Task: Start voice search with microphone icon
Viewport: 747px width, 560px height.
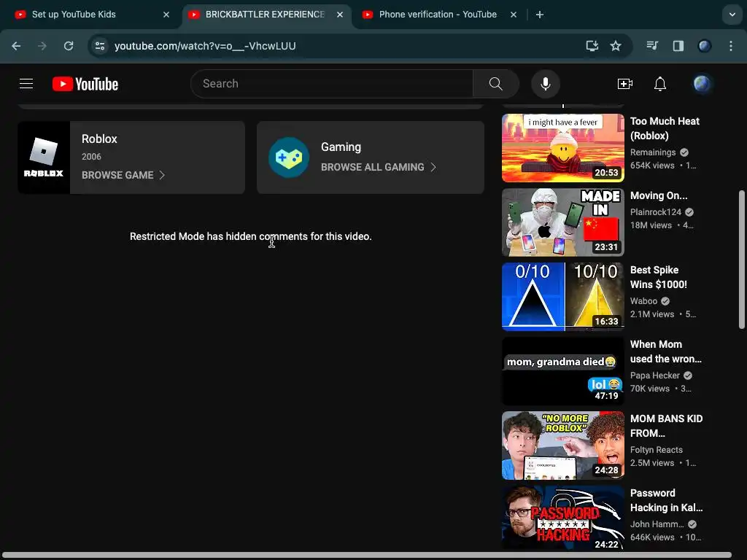Action: point(546,84)
